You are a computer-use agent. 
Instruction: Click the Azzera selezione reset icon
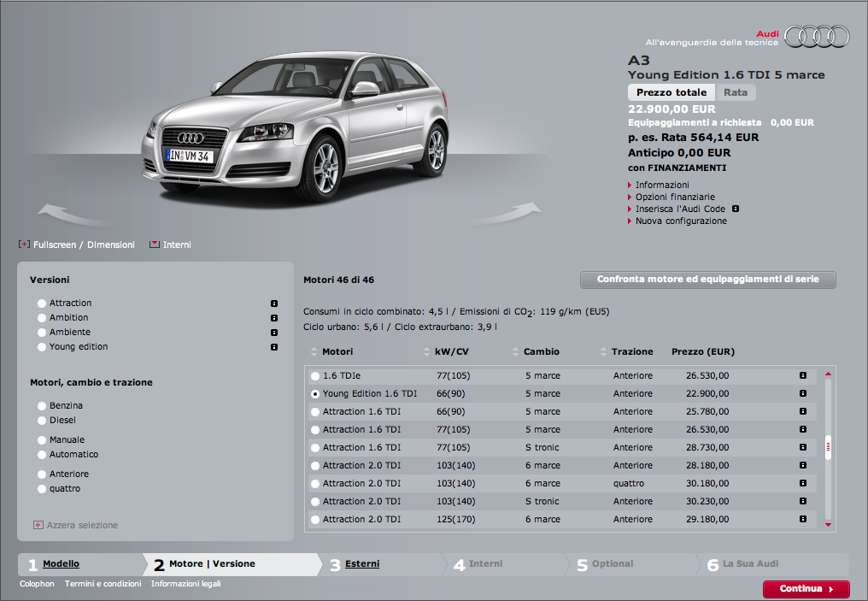[38, 525]
